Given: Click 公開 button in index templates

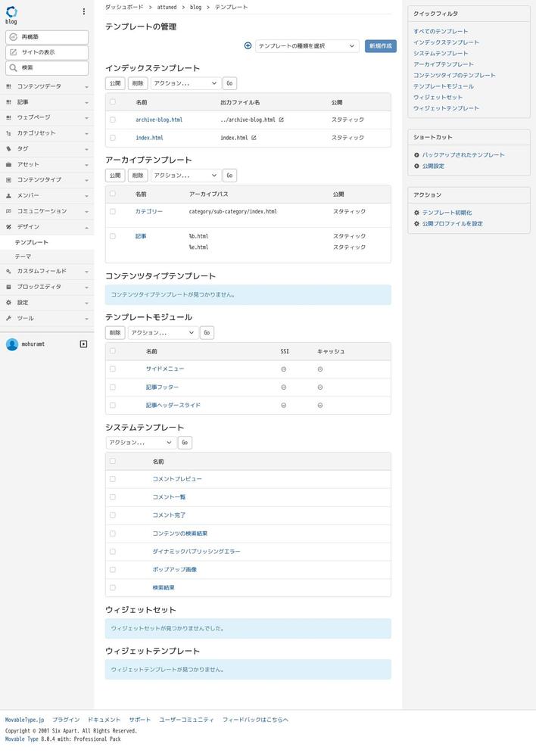Looking at the screenshot, I should 115,83.
